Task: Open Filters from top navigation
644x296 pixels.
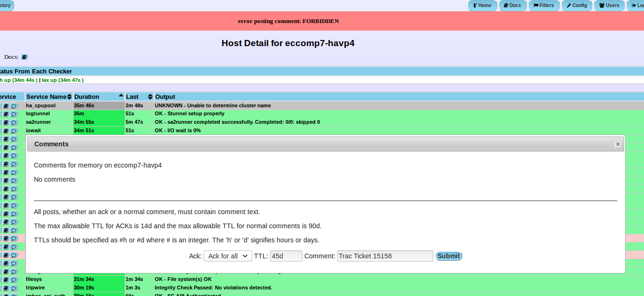Action: point(544,6)
